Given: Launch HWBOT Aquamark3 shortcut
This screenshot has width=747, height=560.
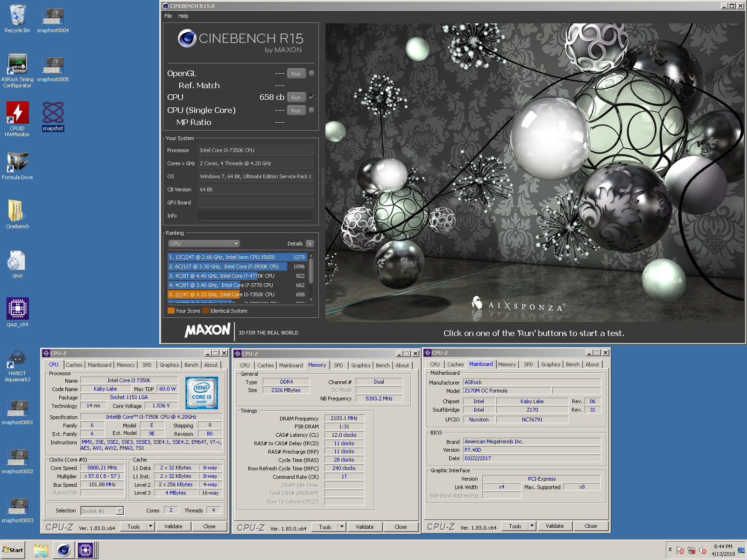Looking at the screenshot, I should (17, 365).
